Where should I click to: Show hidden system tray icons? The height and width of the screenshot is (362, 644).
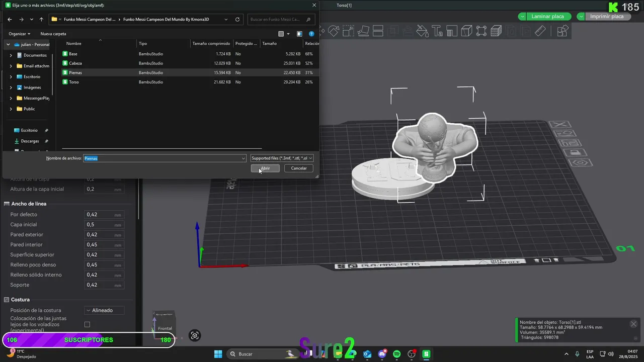567,354
